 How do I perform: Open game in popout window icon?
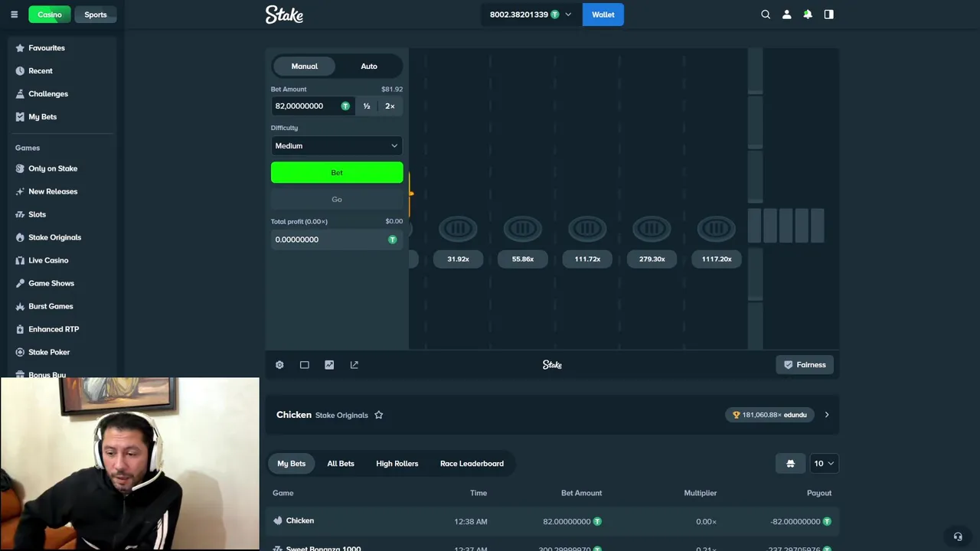click(x=354, y=365)
